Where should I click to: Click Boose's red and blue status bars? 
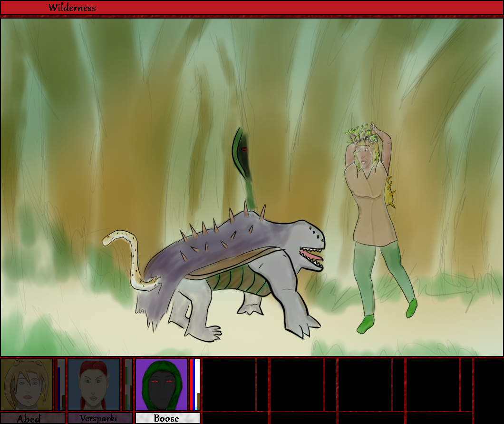195,385
